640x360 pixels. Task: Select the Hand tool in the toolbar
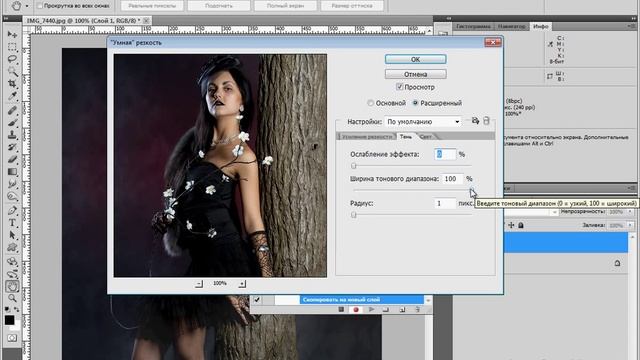[12, 286]
